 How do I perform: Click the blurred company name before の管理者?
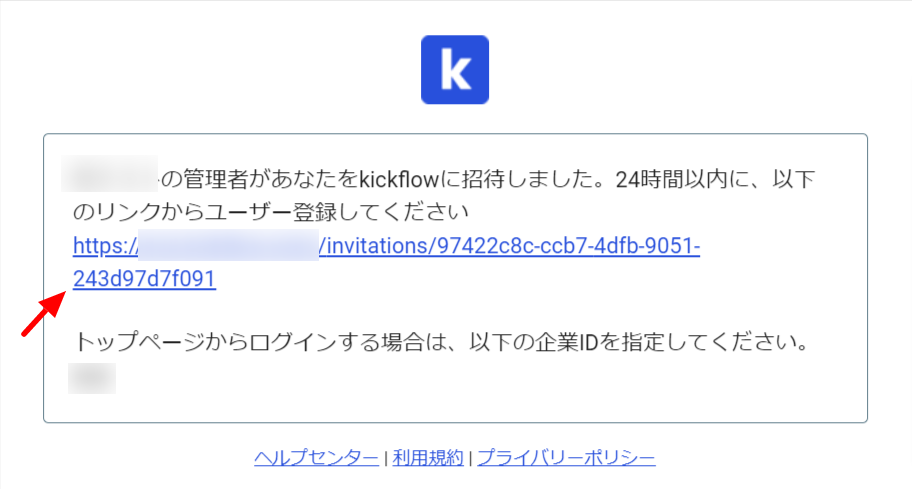point(109,173)
